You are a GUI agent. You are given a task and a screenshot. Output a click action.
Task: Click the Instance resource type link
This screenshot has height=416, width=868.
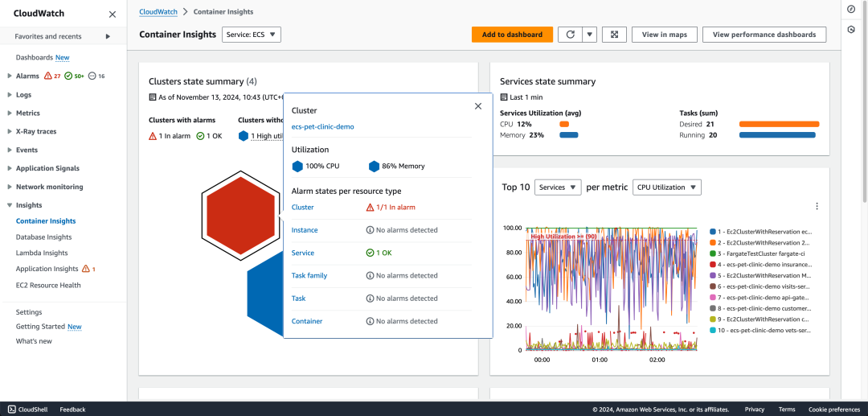click(305, 230)
